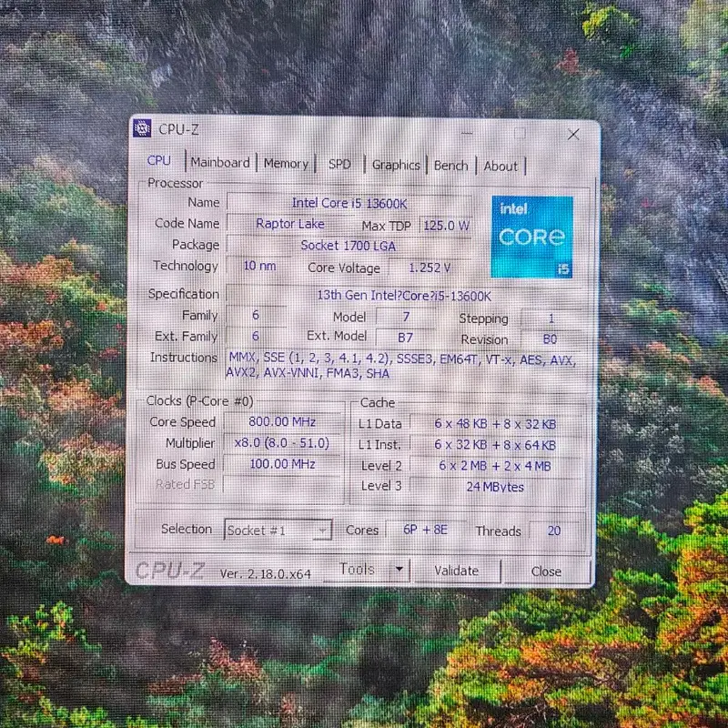Click the Revision B0 value
728x728 pixels.
(x=550, y=339)
